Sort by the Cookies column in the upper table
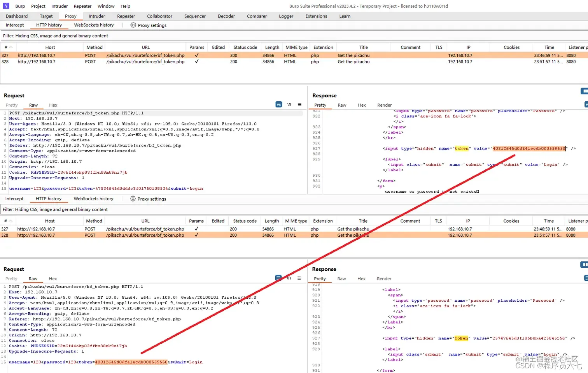This screenshot has width=588, height=373. pyautogui.click(x=511, y=47)
